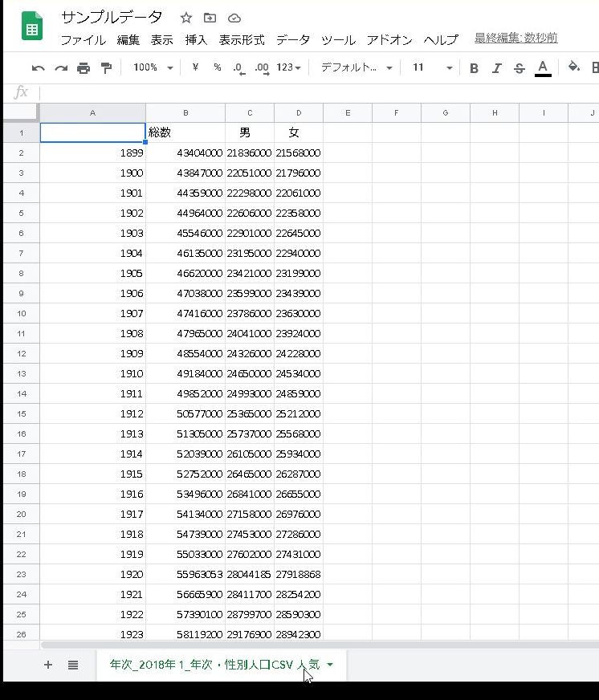599x700 pixels.
Task: Open the text color picker (underlined A)
Action: pyautogui.click(x=543, y=68)
